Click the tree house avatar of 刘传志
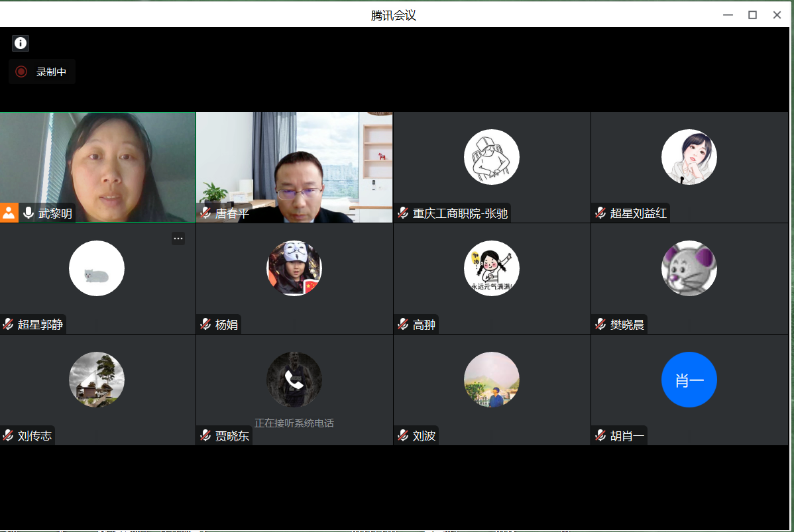This screenshot has height=532, width=794. 97,380
